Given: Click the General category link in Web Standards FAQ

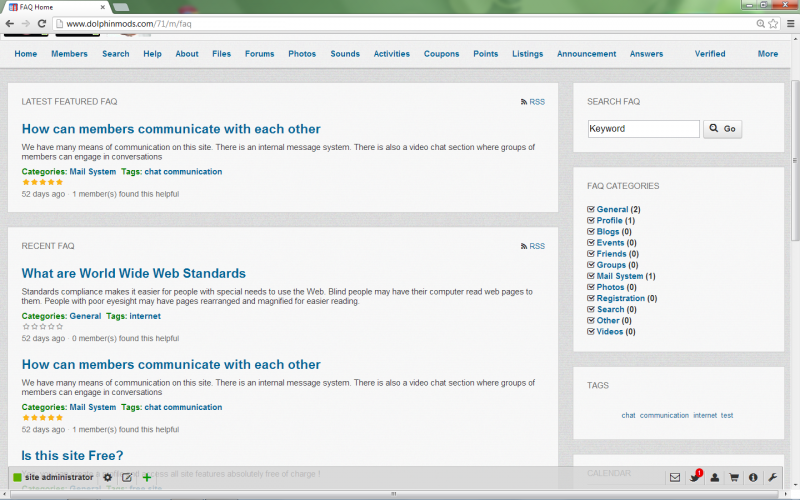Looking at the screenshot, I should (x=85, y=316).
